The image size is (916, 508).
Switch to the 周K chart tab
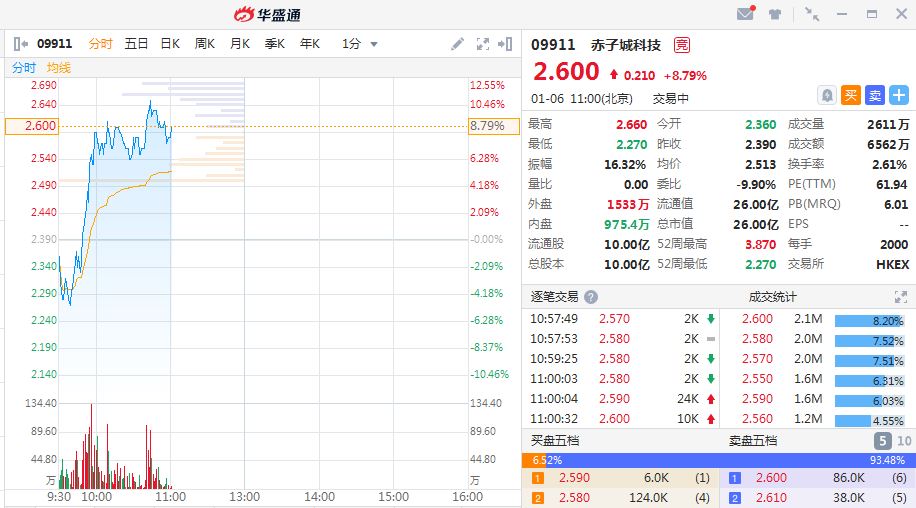pos(204,44)
